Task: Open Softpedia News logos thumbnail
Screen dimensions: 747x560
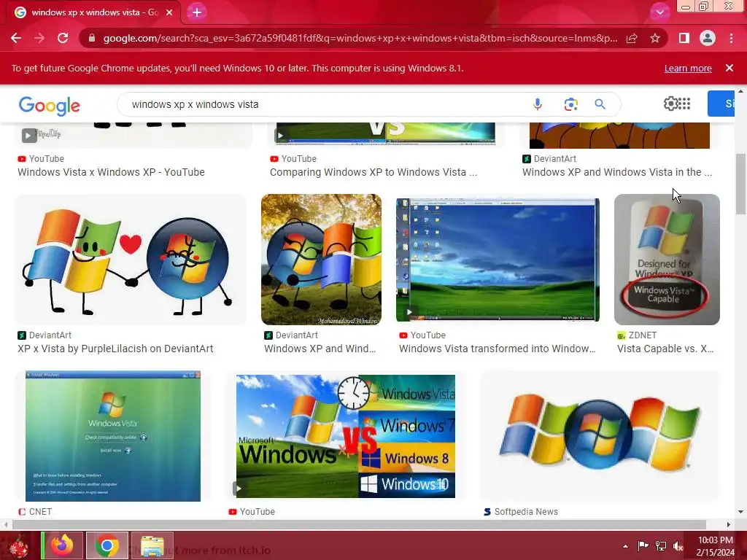Action: (x=600, y=436)
